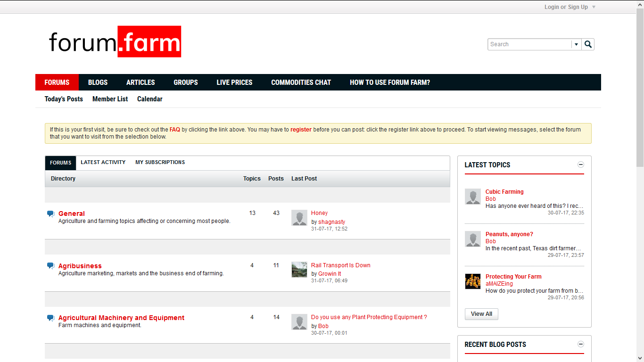Screen dimensions: 644x362
Task: Click Bob's avatar beside Plant Protecting post
Action: (299, 322)
